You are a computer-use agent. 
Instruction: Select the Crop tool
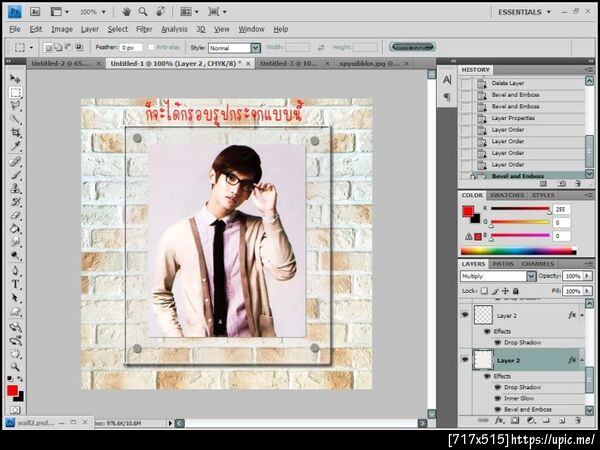[x=15, y=132]
